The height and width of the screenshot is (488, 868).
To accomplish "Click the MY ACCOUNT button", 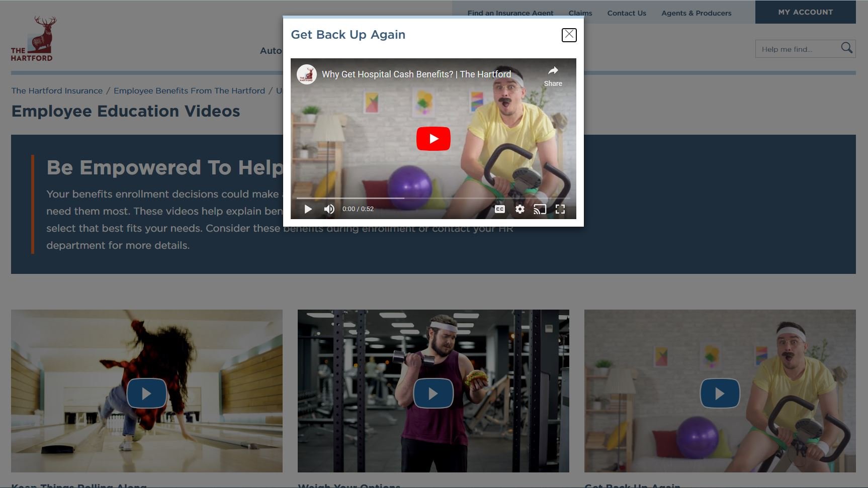I will 805,12.
